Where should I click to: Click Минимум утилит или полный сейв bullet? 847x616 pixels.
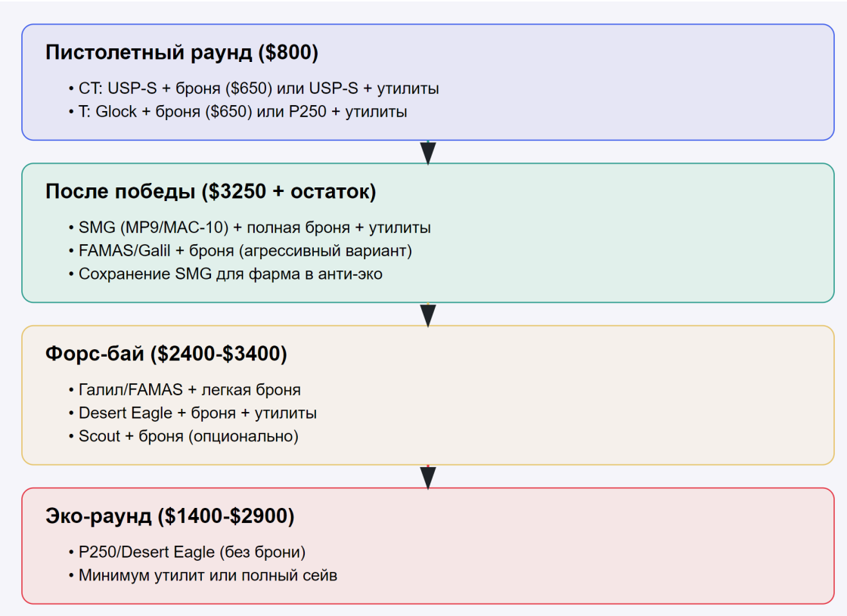[207, 576]
